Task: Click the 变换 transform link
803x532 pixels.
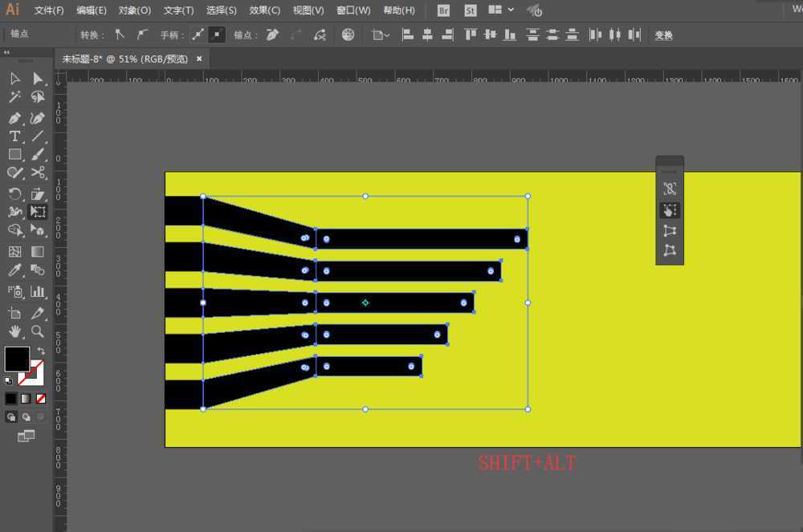Action: pyautogui.click(x=663, y=35)
